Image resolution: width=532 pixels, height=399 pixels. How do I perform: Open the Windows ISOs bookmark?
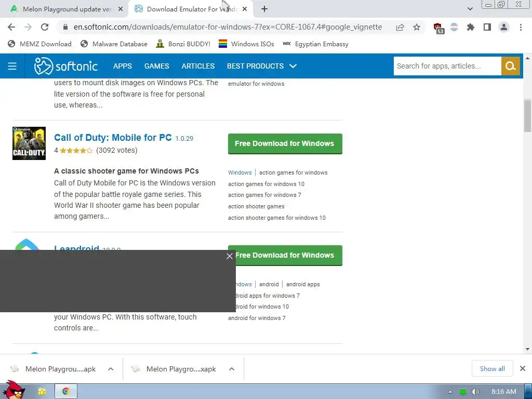pyautogui.click(x=246, y=44)
